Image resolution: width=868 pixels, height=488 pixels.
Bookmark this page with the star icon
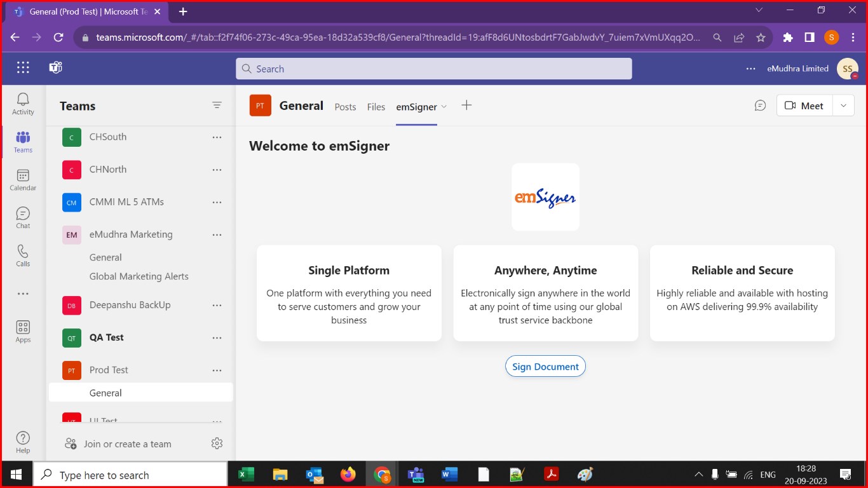[x=761, y=37]
